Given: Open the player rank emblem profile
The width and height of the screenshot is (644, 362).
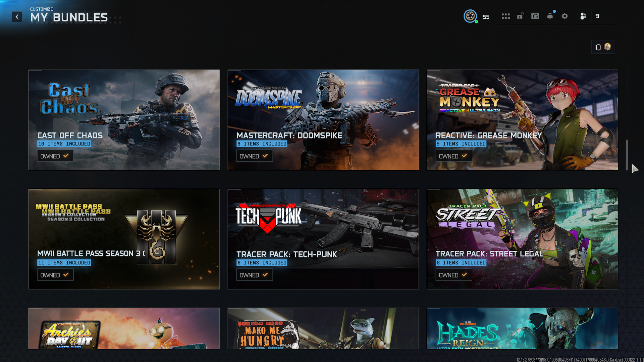Looking at the screenshot, I should [x=470, y=16].
